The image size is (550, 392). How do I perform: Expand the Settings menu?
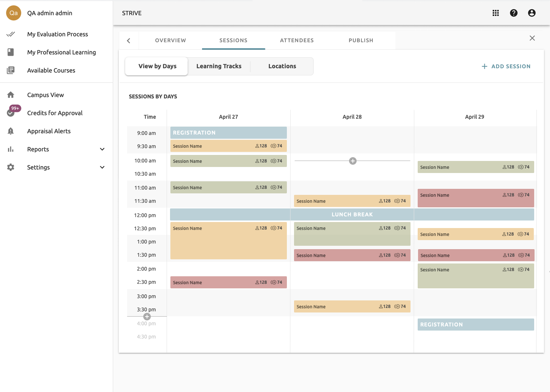[x=102, y=167]
